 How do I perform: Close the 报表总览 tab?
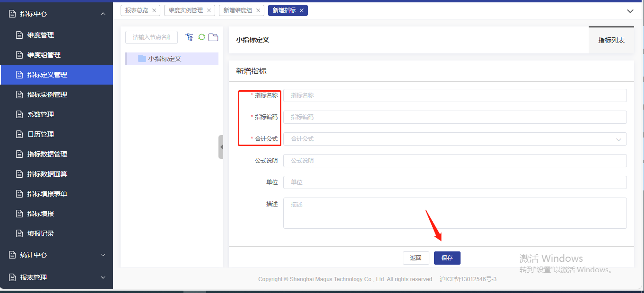tap(154, 10)
